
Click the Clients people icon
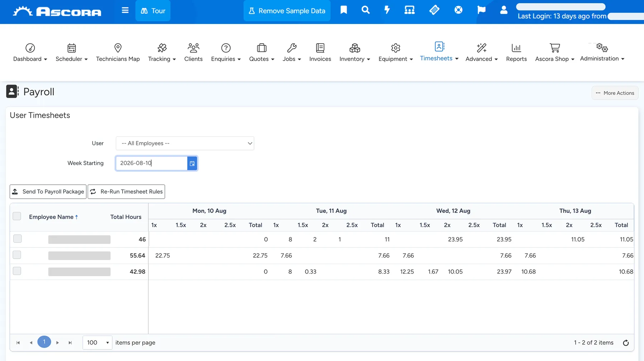pos(194,48)
